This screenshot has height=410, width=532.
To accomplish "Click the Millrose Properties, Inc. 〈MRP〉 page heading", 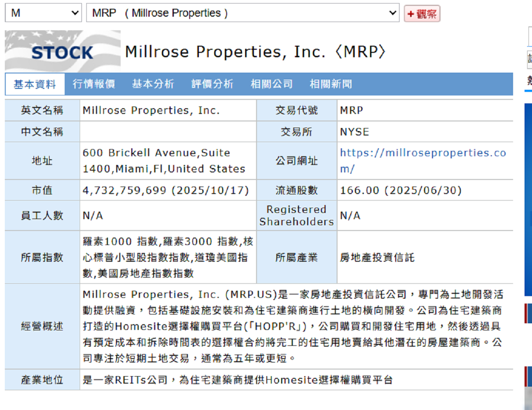I will (x=256, y=52).
